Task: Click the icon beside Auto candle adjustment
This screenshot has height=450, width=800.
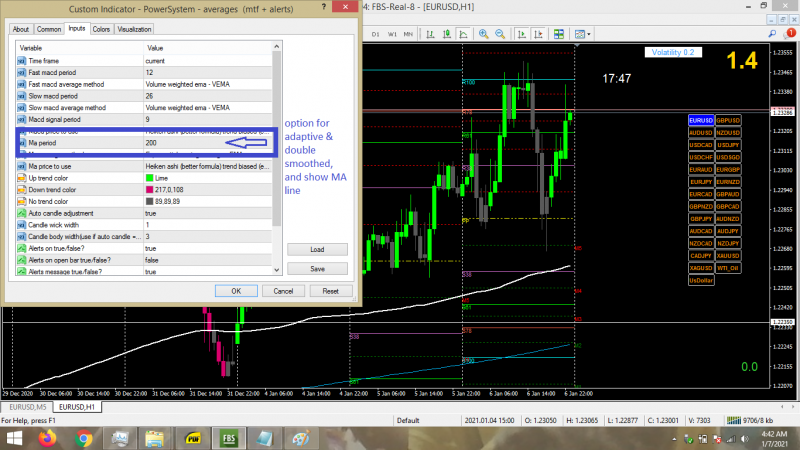Action: 21,213
